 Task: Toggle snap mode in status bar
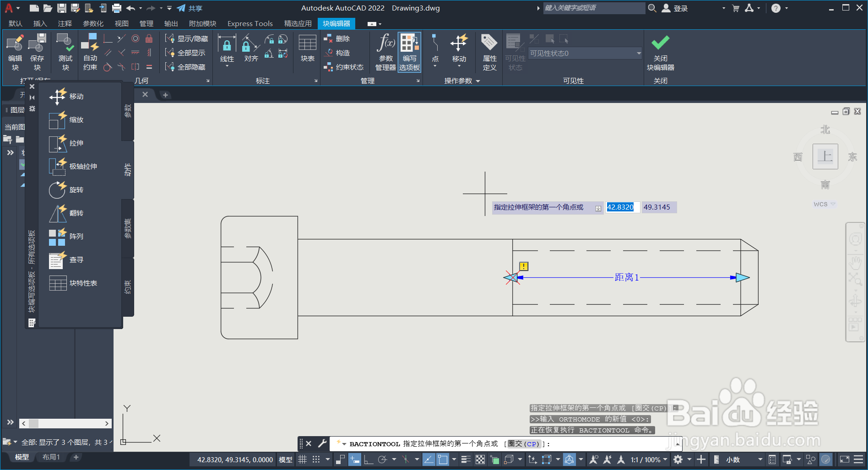tap(316, 459)
